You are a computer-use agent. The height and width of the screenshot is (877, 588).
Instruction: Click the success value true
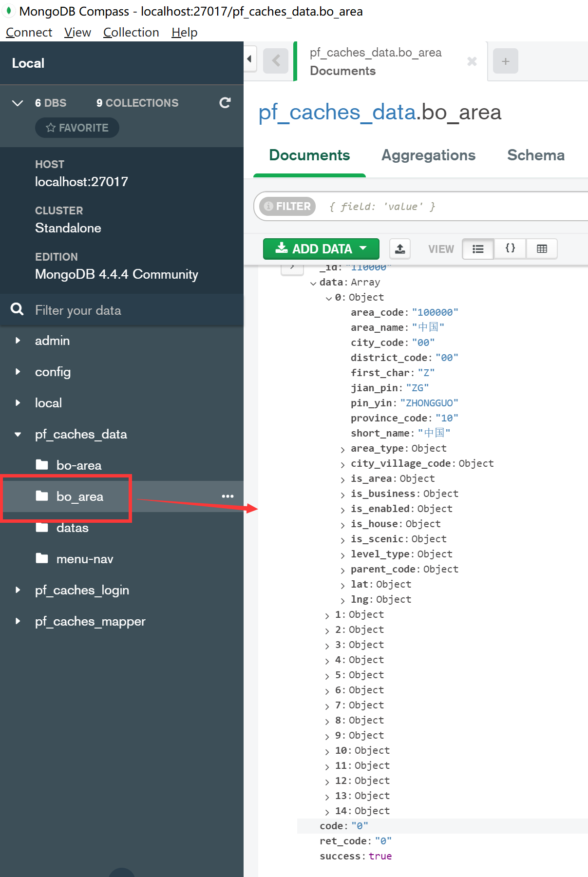coord(380,856)
